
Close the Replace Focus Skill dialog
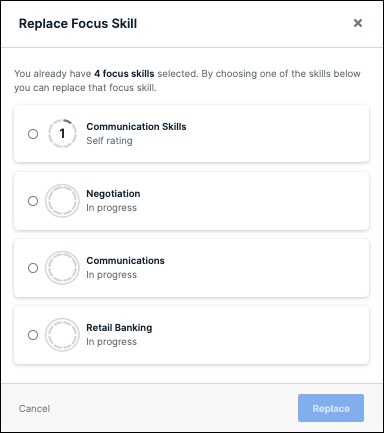358,23
